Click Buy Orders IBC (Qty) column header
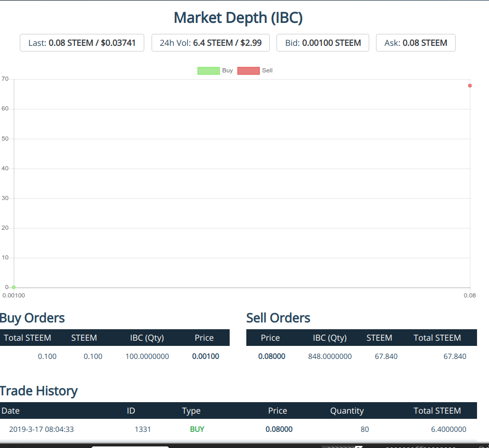This screenshot has height=448, width=489. [147, 338]
